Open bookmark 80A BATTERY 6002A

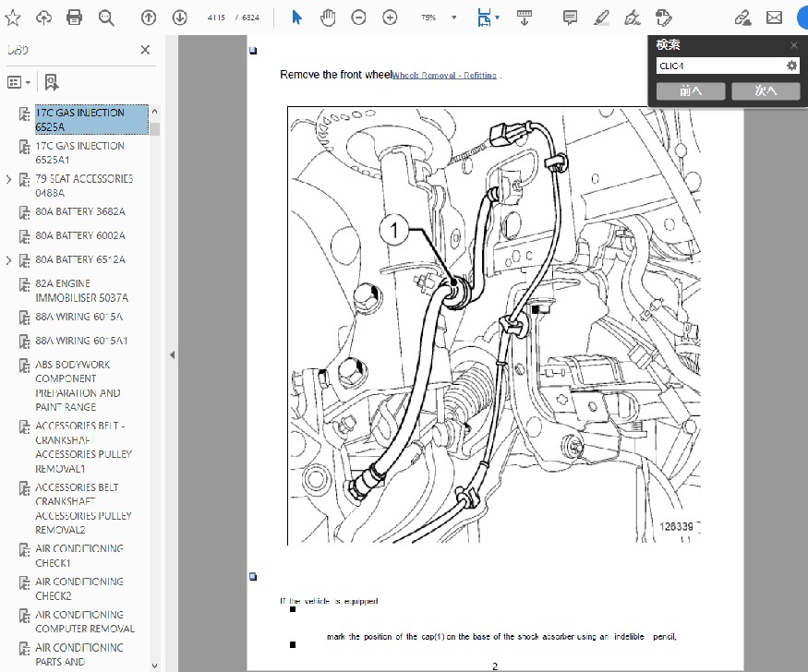tap(79, 235)
